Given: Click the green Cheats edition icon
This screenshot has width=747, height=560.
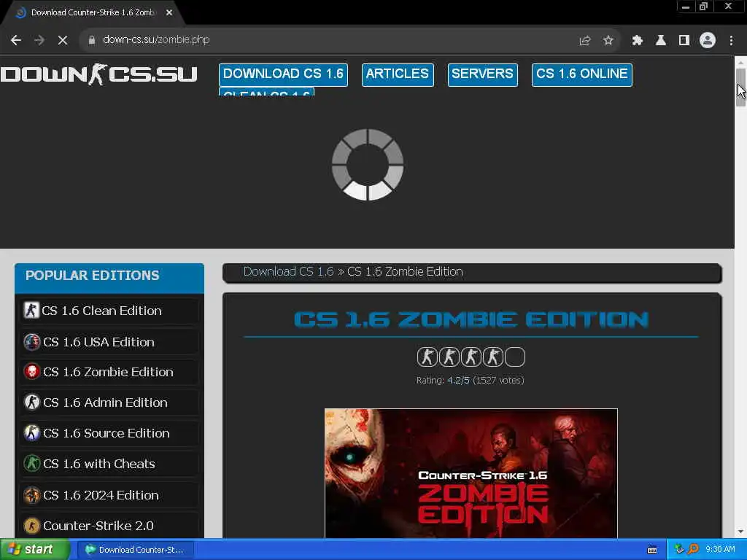Looking at the screenshot, I should coord(32,463).
